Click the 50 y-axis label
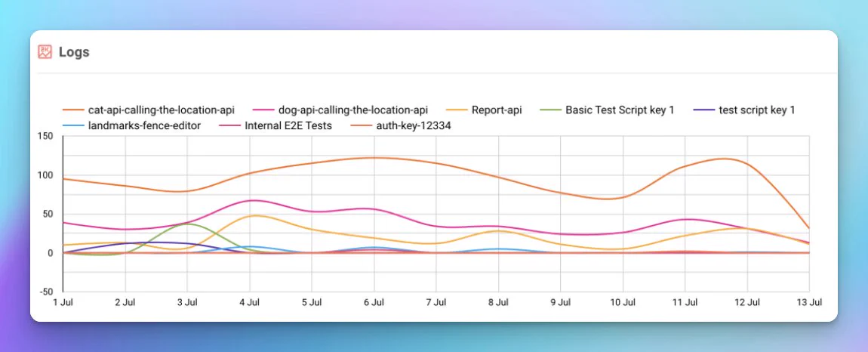 (x=47, y=215)
